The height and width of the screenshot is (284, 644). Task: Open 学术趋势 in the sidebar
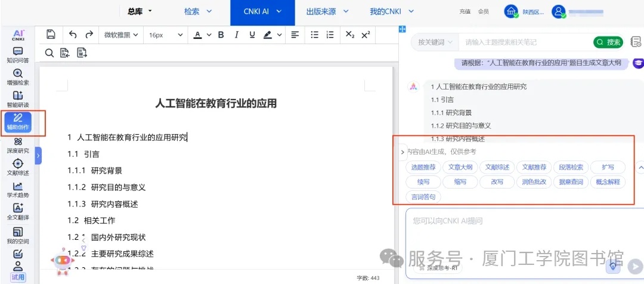click(17, 190)
